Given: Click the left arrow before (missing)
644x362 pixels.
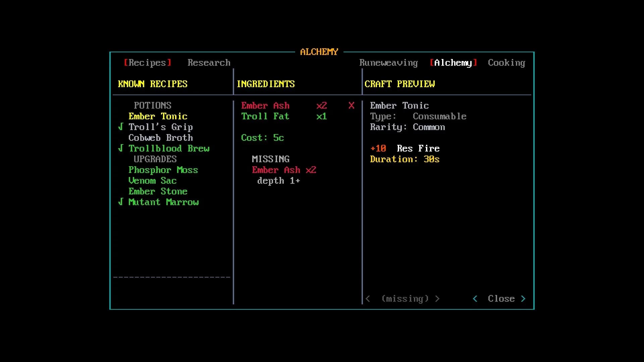Looking at the screenshot, I should pyautogui.click(x=368, y=299).
